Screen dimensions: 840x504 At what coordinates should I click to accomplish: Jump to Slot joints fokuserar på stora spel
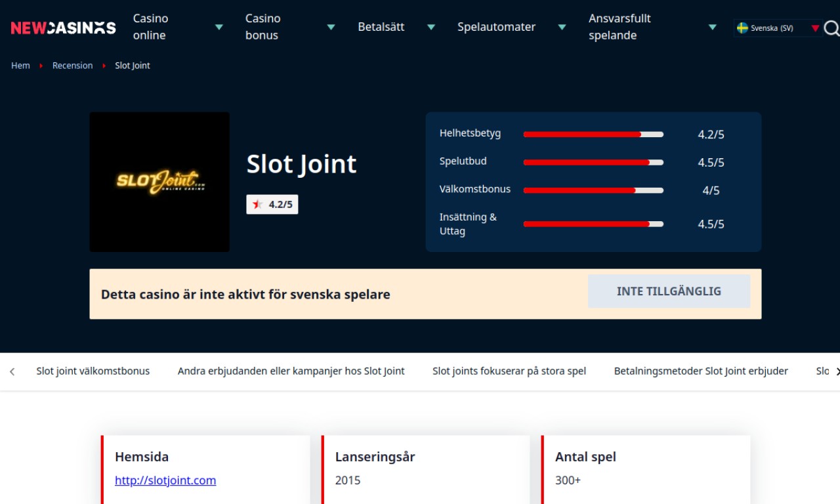coord(509,371)
